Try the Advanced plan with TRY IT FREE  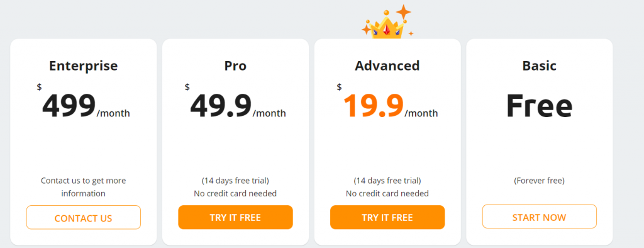pos(387,217)
